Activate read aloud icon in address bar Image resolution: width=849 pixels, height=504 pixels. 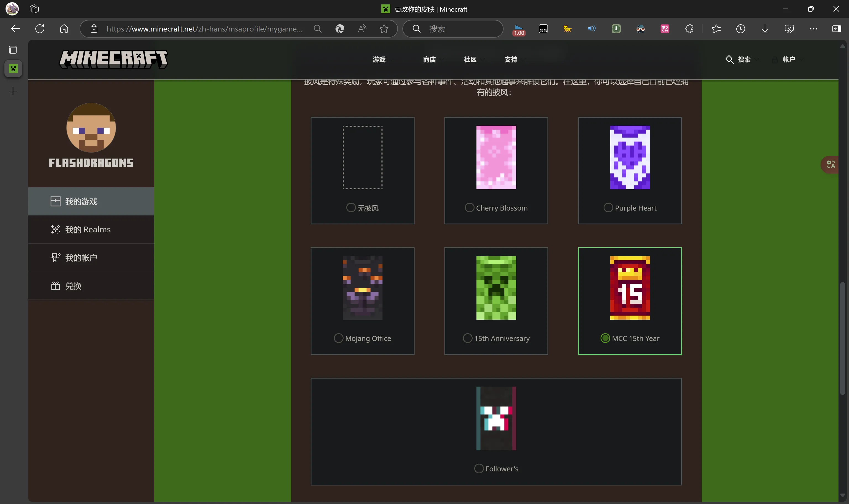362,29
